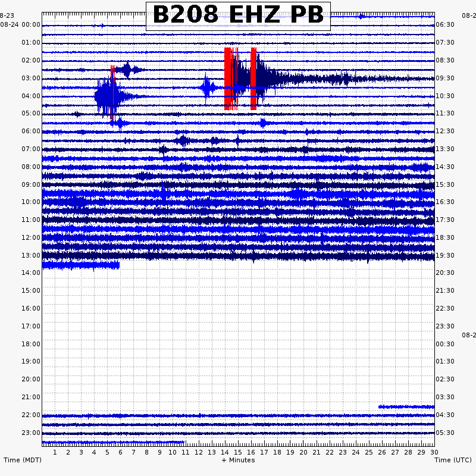
Task: Select the 13:00 MDT time label
Action: coord(31,256)
